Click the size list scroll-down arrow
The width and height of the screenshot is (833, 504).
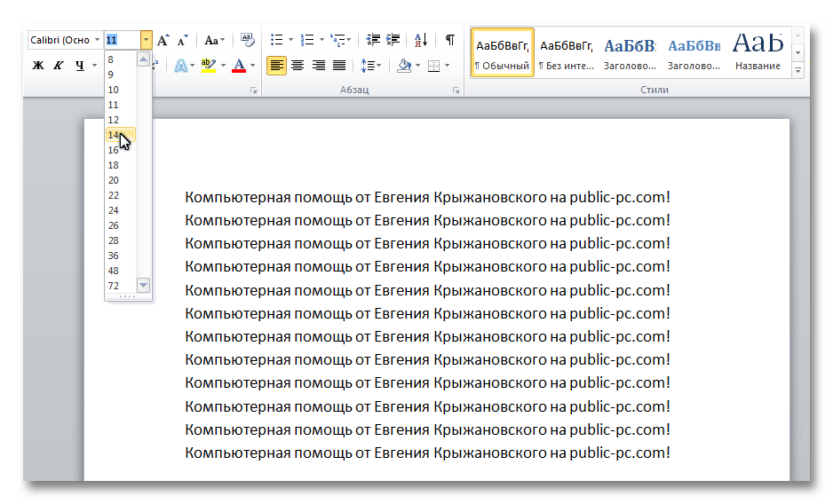pos(144,285)
